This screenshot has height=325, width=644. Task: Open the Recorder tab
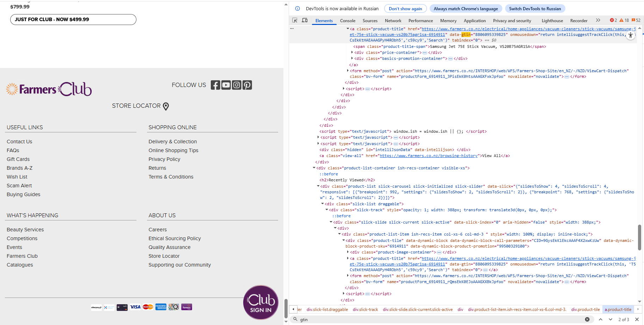(x=579, y=21)
